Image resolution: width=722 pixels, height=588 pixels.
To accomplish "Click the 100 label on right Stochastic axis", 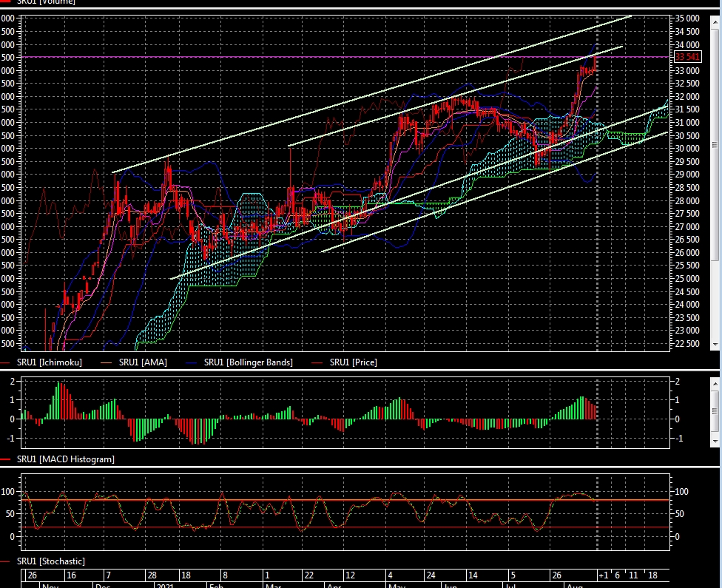I will [681, 492].
